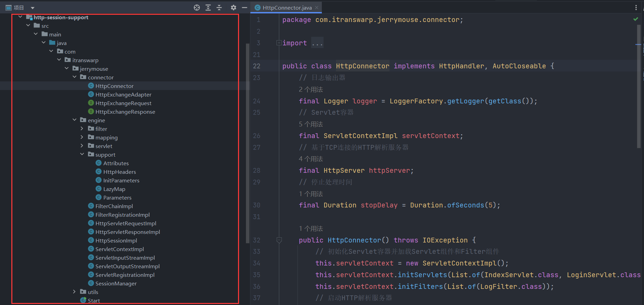Image resolution: width=644 pixels, height=305 pixels.
Task: Select the HttpHeaders class
Action: [120, 172]
